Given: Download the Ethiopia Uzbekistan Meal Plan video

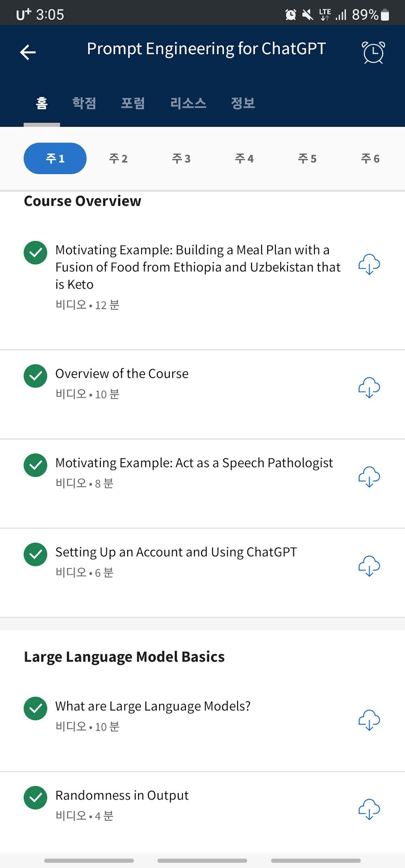Looking at the screenshot, I should [369, 264].
